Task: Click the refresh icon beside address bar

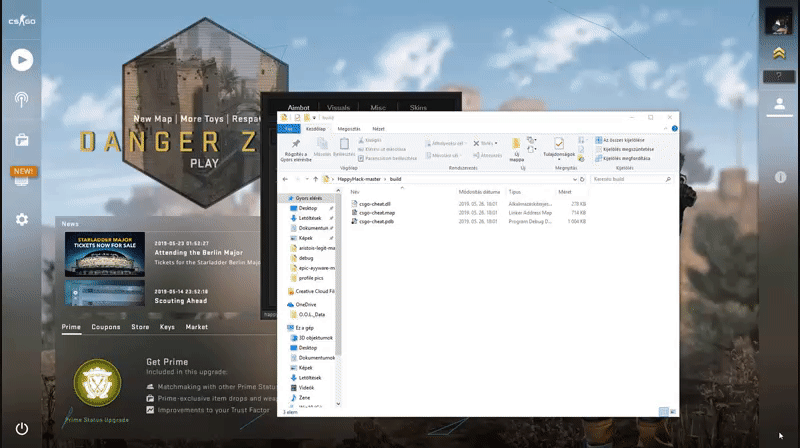Action: [x=582, y=179]
